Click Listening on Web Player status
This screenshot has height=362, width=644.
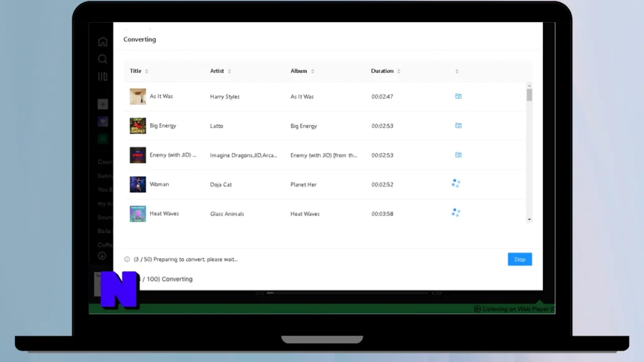point(514,309)
